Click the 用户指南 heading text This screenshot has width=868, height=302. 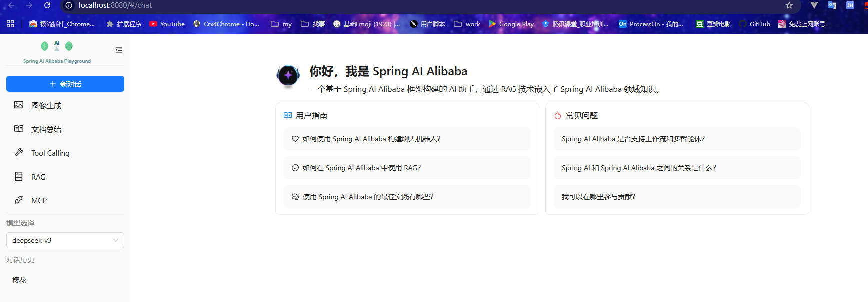(312, 115)
